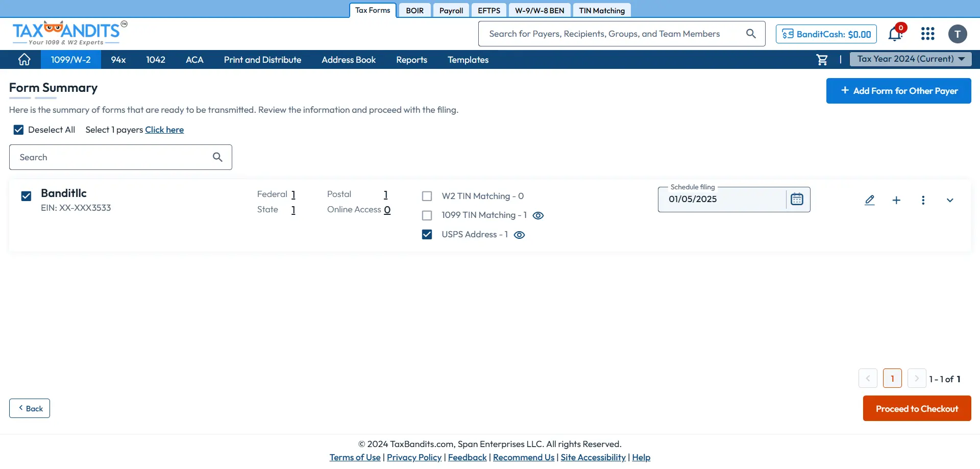
Task: Open the Tax Year 2024 dropdown
Action: pos(911,59)
